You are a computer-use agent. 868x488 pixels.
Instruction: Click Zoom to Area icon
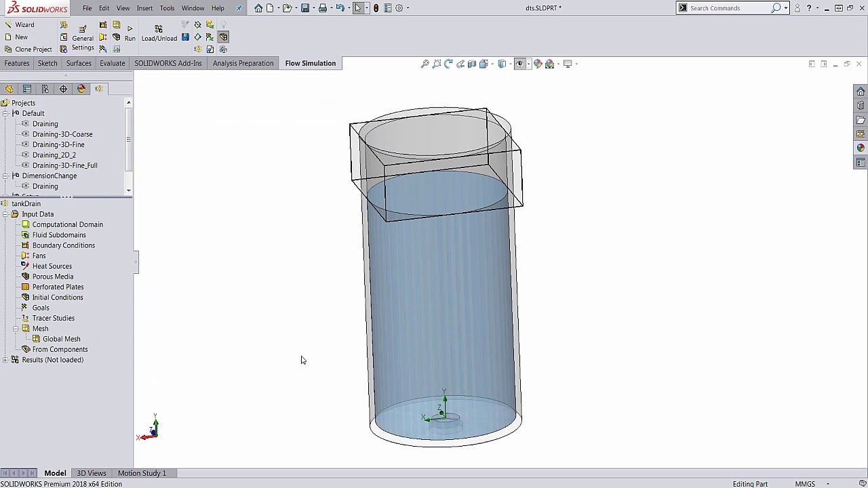click(x=437, y=64)
